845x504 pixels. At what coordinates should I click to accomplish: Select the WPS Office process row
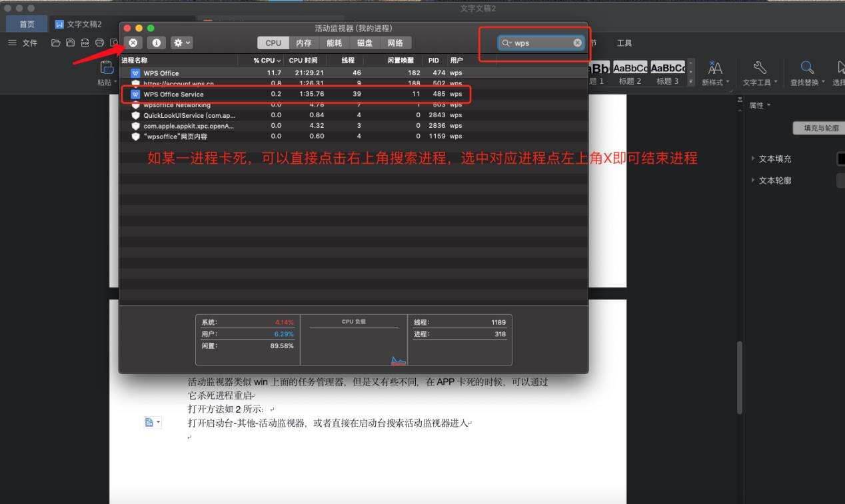point(353,73)
